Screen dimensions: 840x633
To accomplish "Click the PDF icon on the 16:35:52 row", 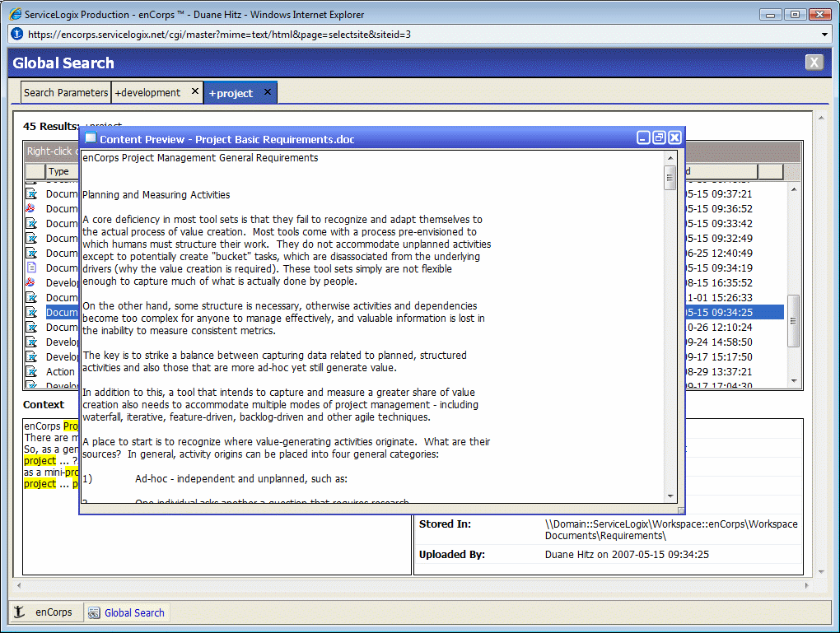I will click(x=31, y=282).
